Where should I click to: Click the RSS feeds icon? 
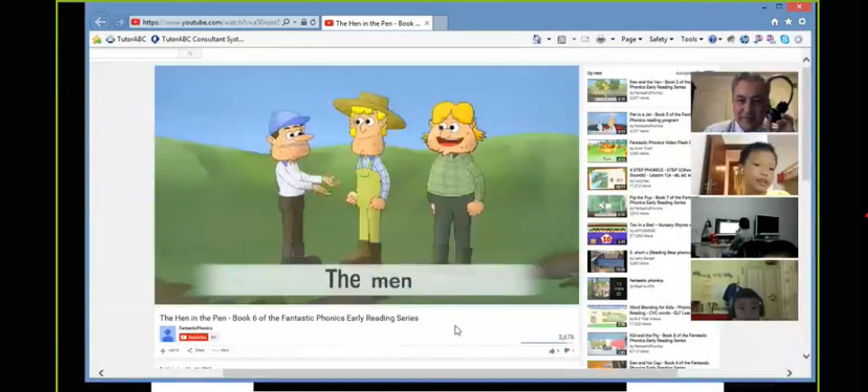561,39
